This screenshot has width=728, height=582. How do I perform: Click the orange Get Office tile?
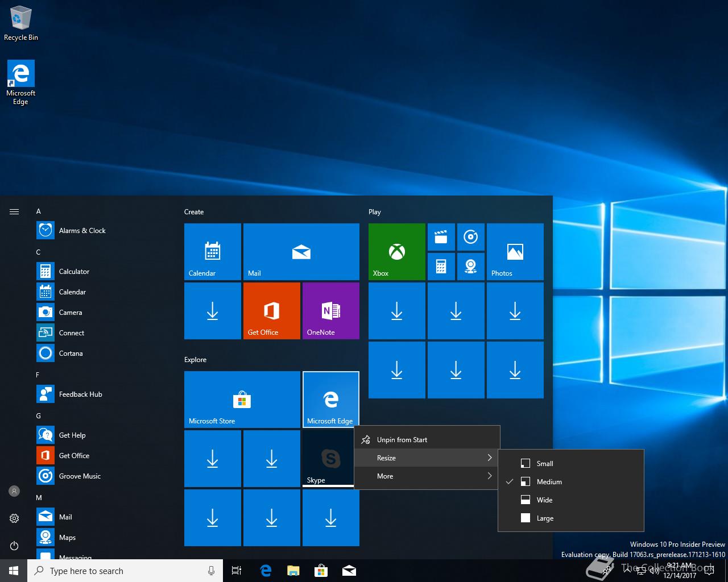tap(272, 311)
